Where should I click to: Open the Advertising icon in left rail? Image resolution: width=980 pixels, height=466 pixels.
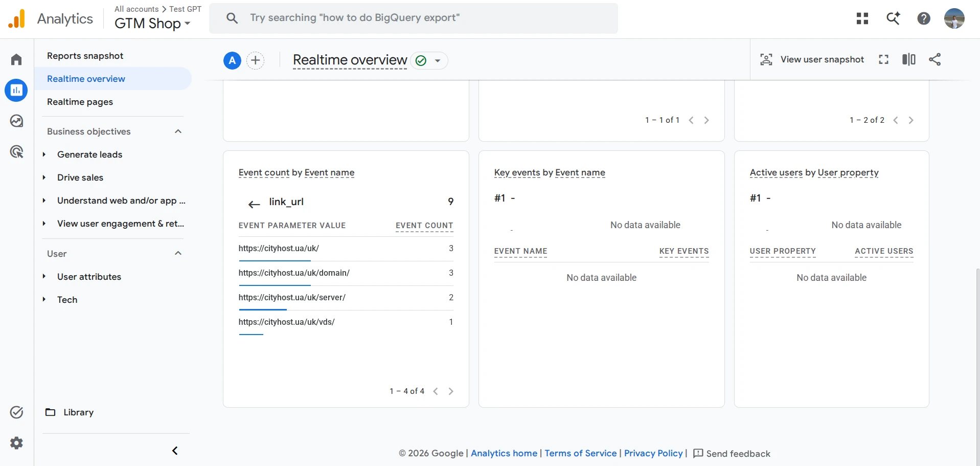coord(16,152)
